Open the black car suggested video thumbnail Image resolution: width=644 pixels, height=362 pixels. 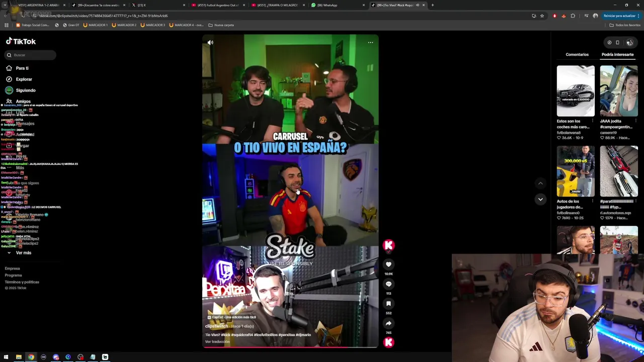pyautogui.click(x=576, y=91)
